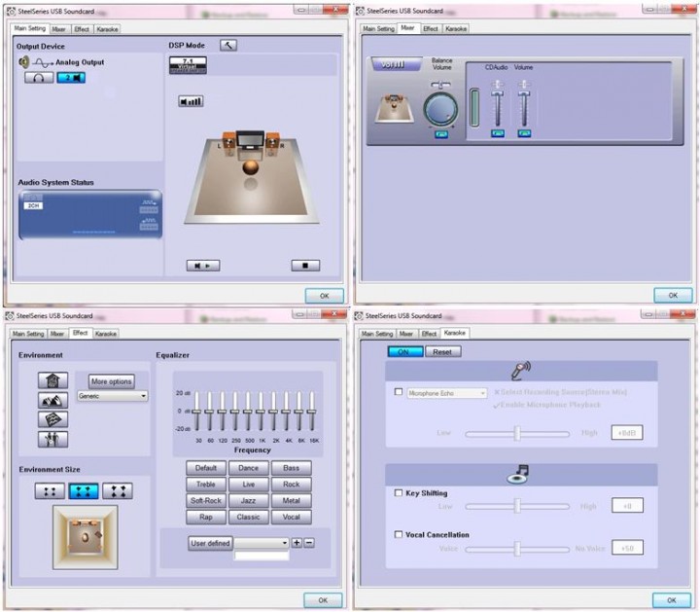Enable the Vocal Cancellation checkbox

[x=399, y=534]
